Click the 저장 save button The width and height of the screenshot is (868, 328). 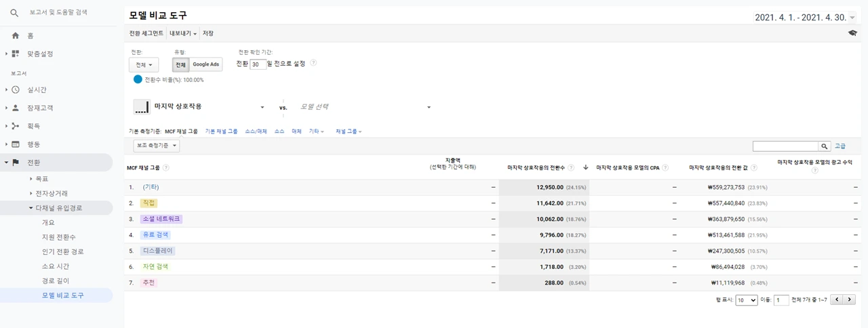208,33
